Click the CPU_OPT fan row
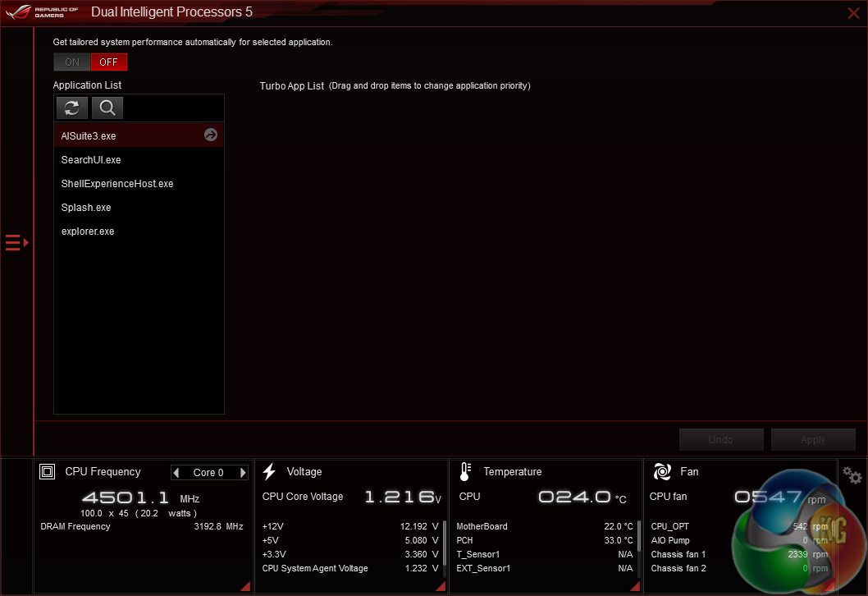868x596 pixels. pos(739,526)
